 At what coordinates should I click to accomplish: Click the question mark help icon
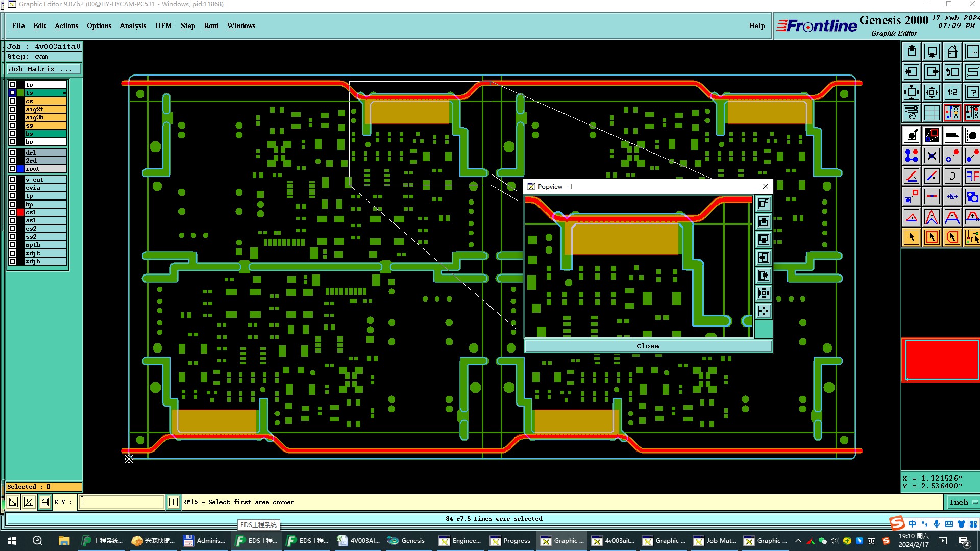pos(972,93)
